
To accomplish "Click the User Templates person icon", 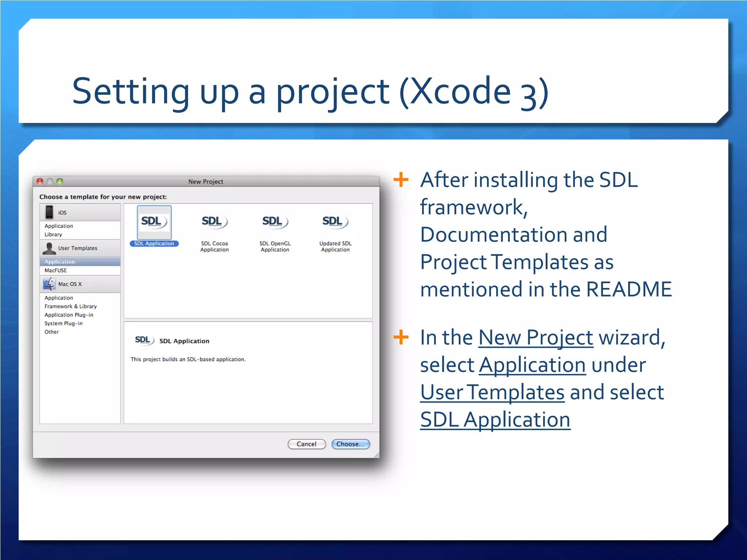I will click(x=49, y=248).
